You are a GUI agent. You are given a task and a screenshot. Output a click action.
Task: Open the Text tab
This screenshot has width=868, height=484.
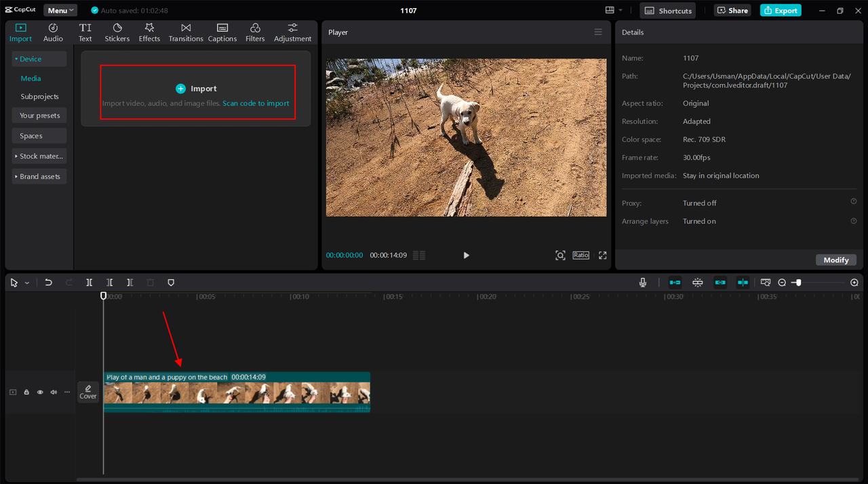[85, 33]
